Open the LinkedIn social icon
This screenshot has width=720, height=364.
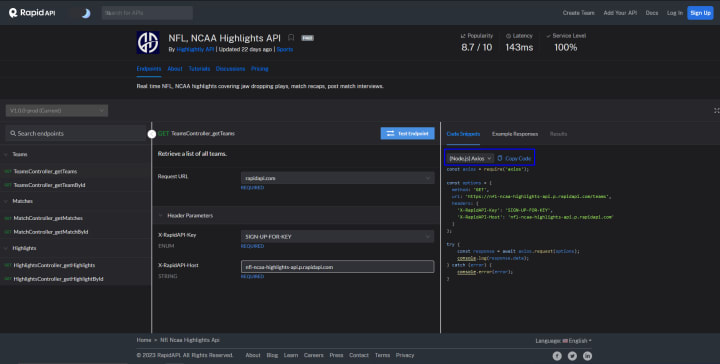pos(587,356)
